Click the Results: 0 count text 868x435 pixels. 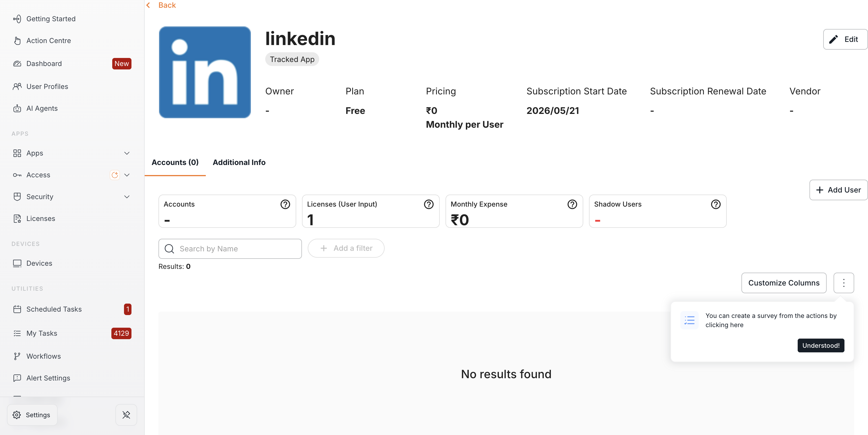pyautogui.click(x=175, y=267)
